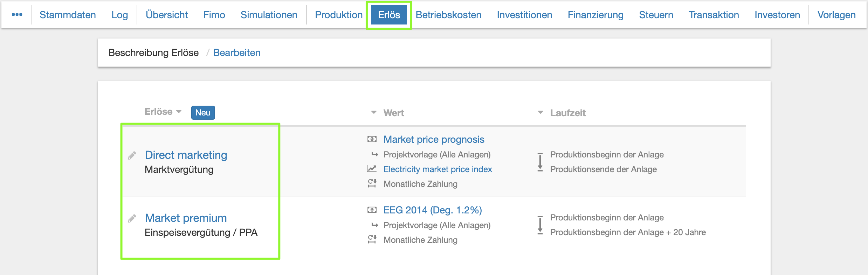Open the EEG 2014 (Deg. 1.2%) link

click(x=433, y=210)
